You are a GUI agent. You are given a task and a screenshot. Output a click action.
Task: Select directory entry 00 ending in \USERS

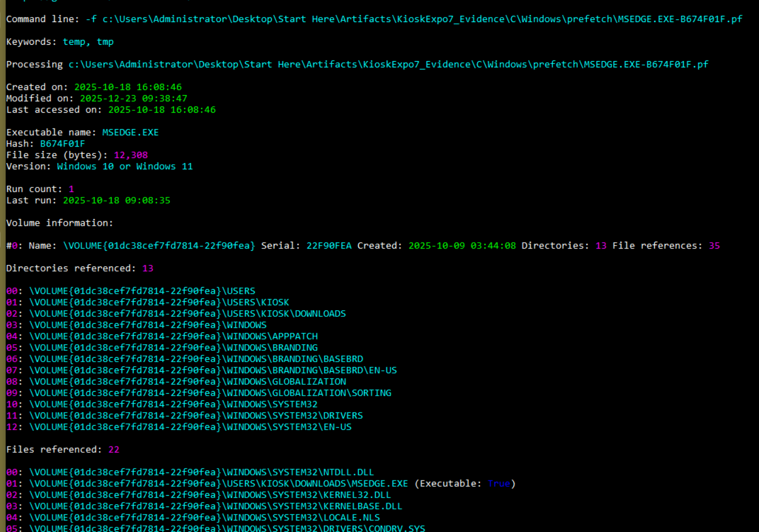131,291
